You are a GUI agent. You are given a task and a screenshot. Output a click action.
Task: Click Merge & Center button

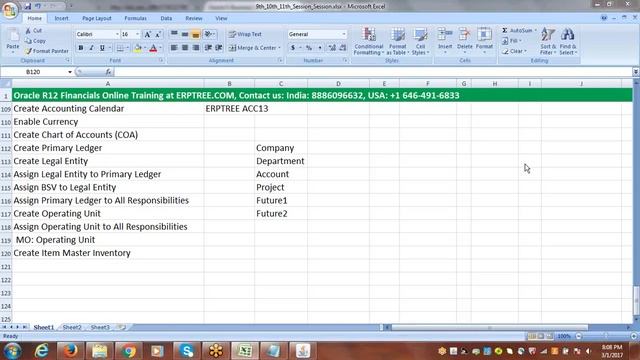tap(252, 48)
